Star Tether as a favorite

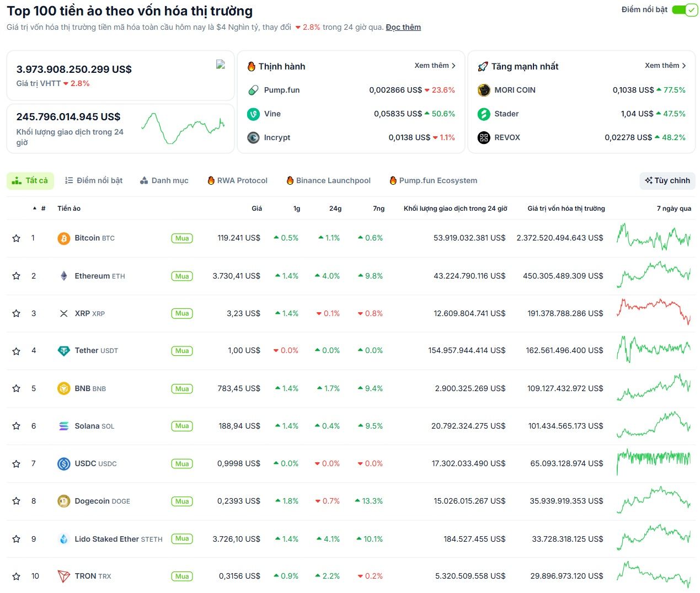[x=17, y=351]
